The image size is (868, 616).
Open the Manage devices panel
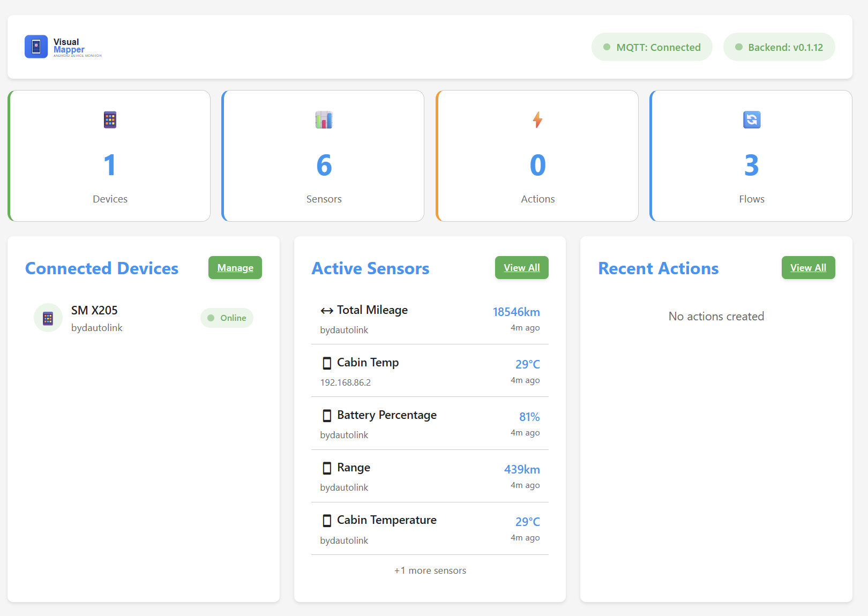(235, 267)
